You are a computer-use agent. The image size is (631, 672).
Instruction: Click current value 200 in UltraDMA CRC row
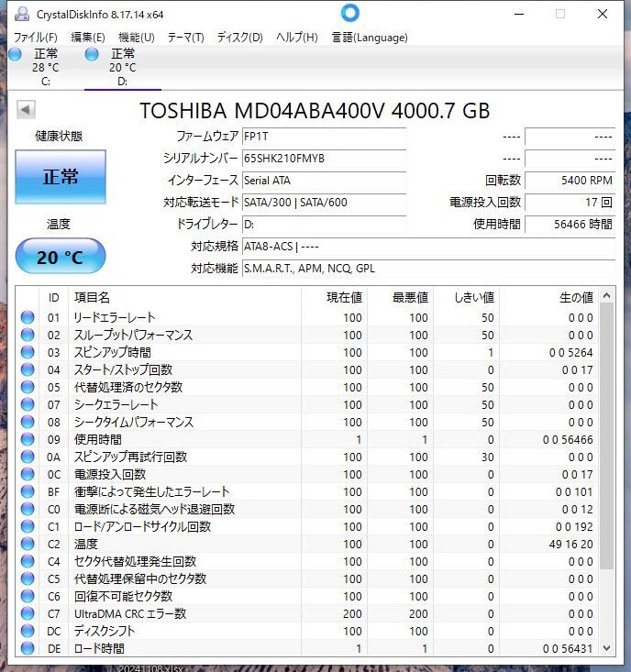[x=352, y=613]
